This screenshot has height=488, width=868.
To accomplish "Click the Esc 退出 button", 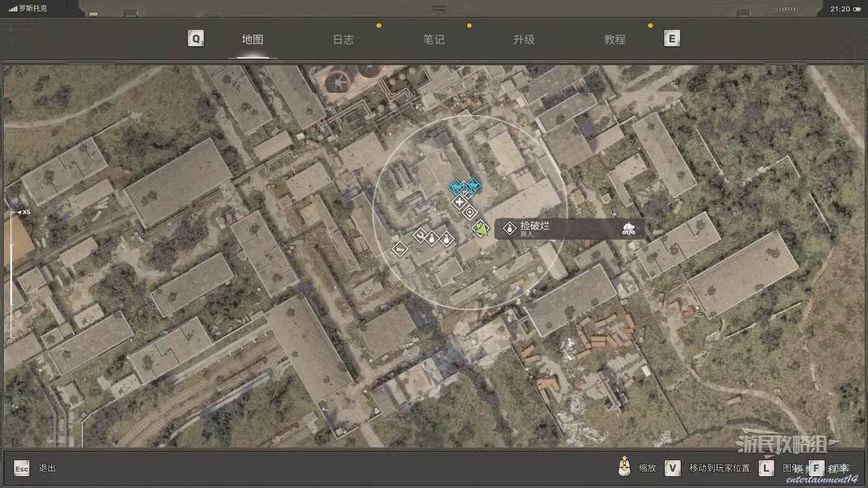I will (22, 468).
